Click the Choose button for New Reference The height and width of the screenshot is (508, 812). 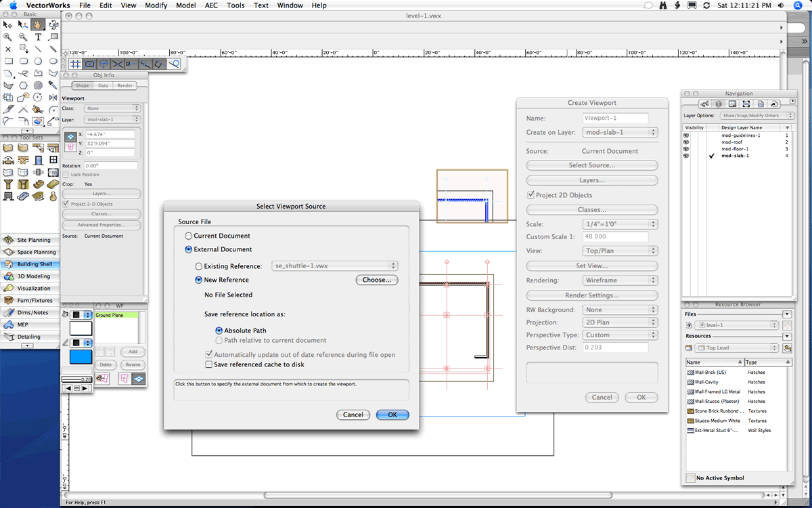point(376,280)
